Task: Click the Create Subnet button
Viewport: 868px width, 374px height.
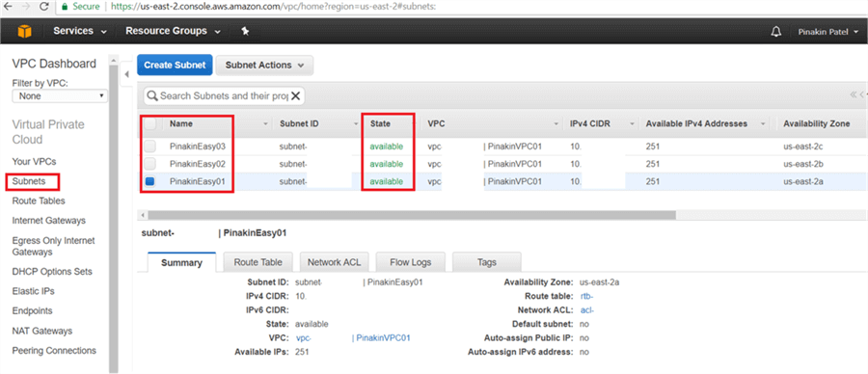Action: point(175,65)
